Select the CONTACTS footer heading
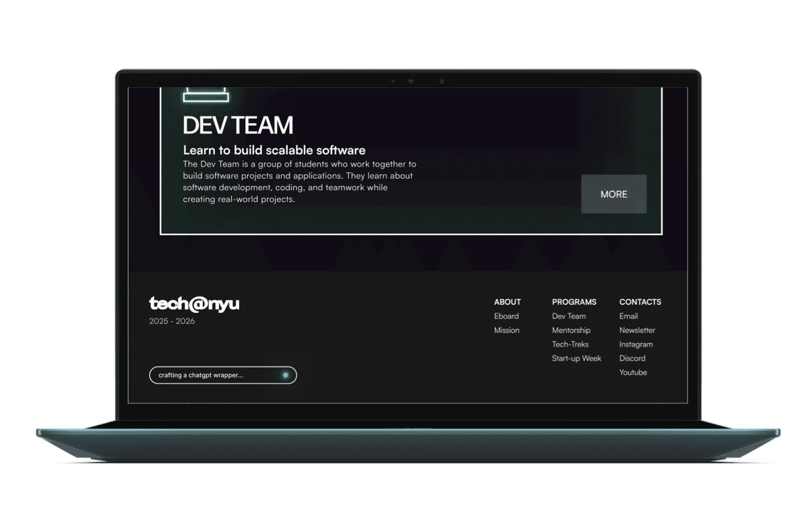Image resolution: width=812 pixels, height=519 pixels. point(640,302)
